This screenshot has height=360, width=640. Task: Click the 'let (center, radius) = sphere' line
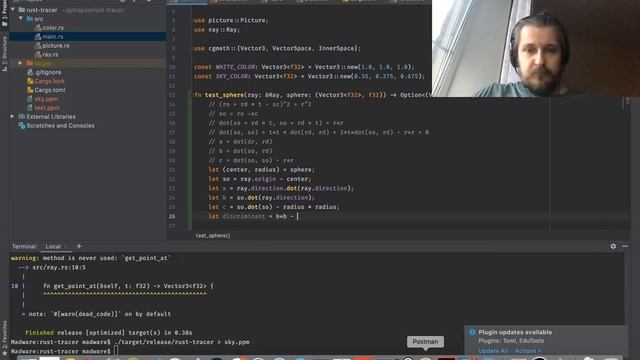[261, 169]
